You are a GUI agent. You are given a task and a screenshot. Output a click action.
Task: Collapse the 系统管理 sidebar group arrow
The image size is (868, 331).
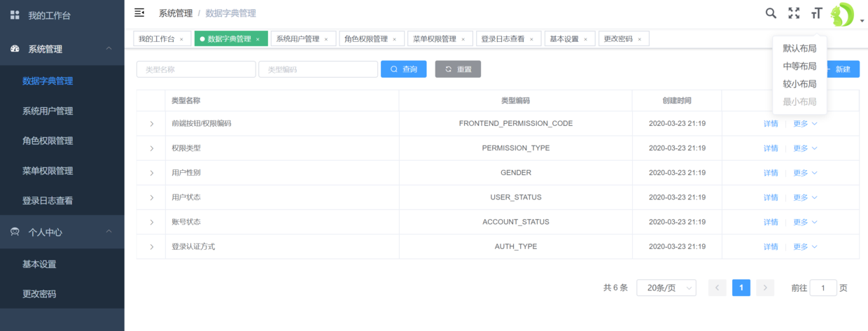108,49
